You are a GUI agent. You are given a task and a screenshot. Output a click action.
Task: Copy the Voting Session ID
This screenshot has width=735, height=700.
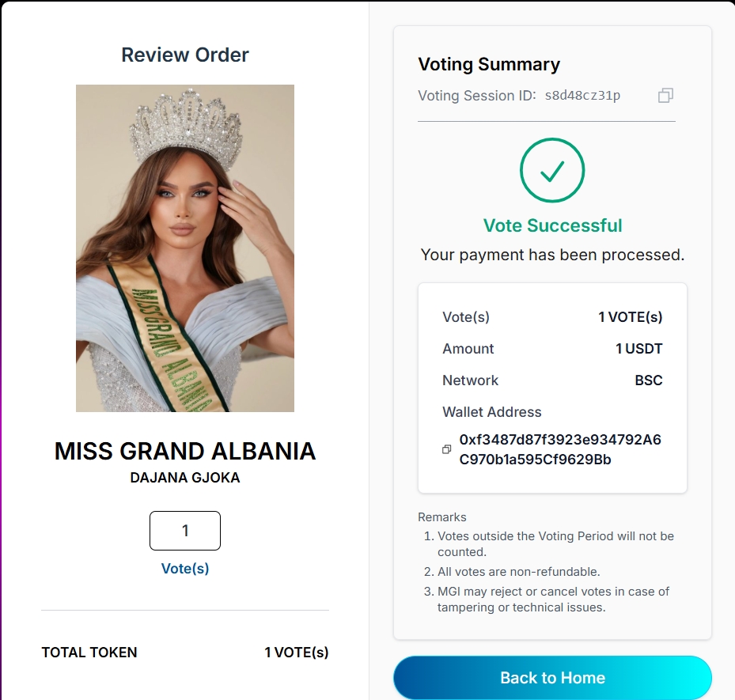(x=665, y=96)
